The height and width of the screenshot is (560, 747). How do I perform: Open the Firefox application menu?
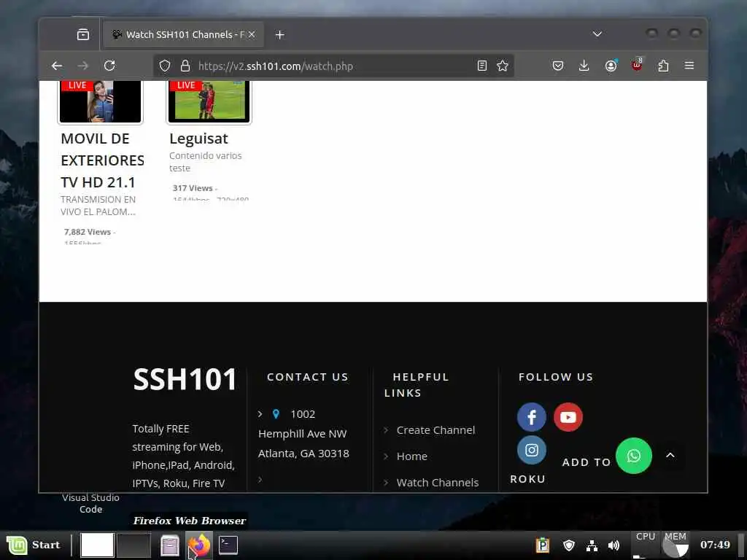[x=689, y=66]
